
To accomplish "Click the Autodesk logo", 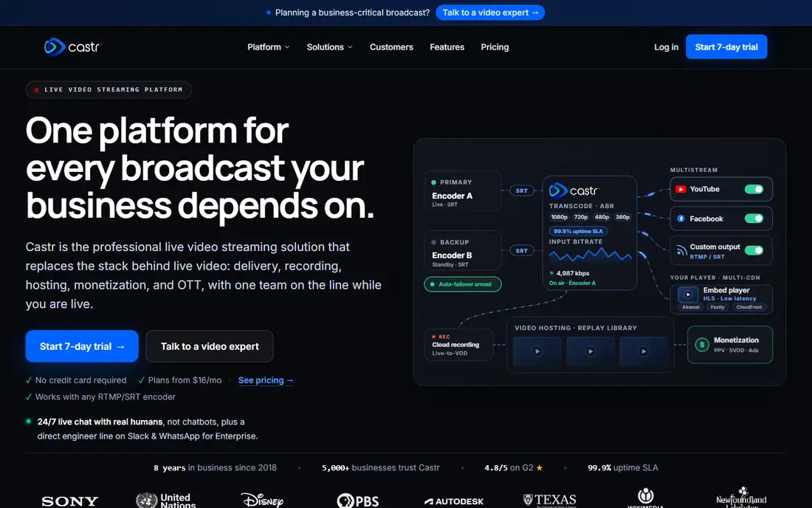I will (x=454, y=501).
